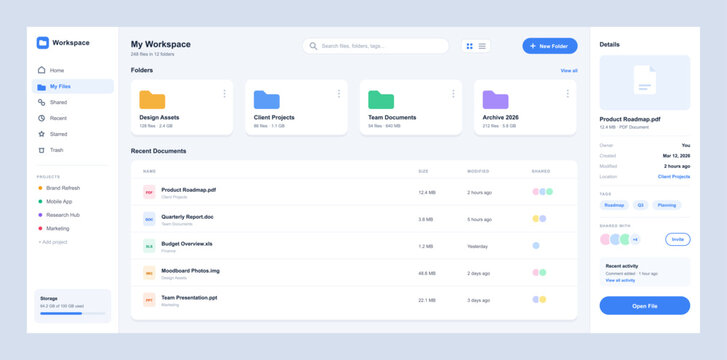Select the Product Roadmap.pdf file name
Viewport: 727px width, 360px height.
pyautogui.click(x=189, y=190)
